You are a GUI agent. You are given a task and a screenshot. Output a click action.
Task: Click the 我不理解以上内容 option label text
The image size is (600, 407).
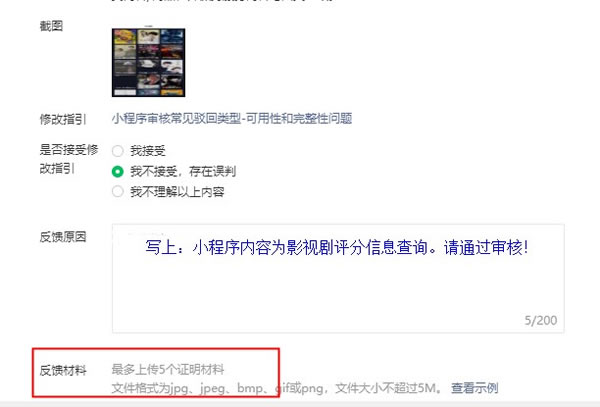(177, 192)
